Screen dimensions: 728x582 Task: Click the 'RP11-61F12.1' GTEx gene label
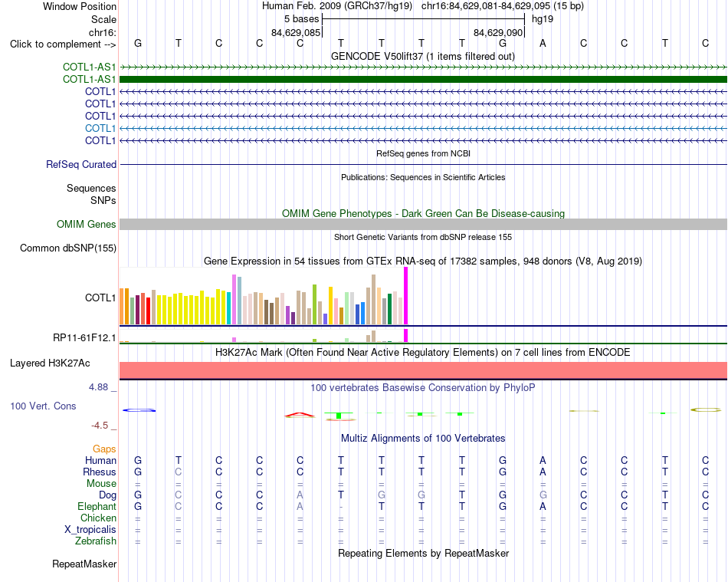[84, 337]
